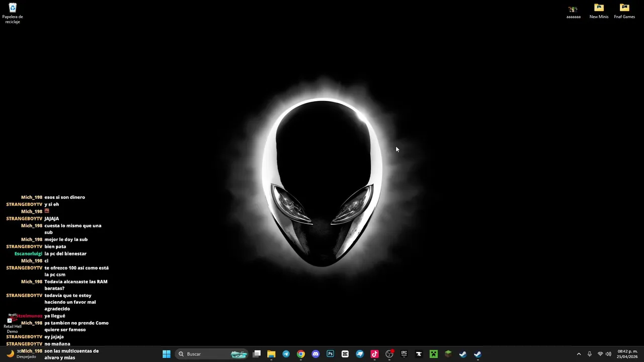The width and height of the screenshot is (644, 362).
Task: Click username Escanorluigi in chat overlay
Action: point(28,254)
